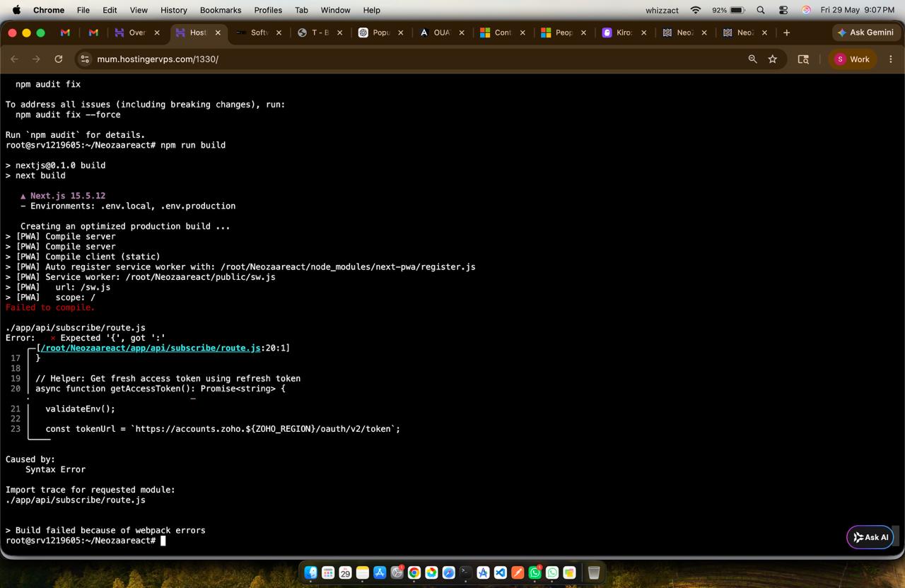905x588 pixels.
Task: Click the "Failed to compile." error text
Action: click(x=50, y=307)
